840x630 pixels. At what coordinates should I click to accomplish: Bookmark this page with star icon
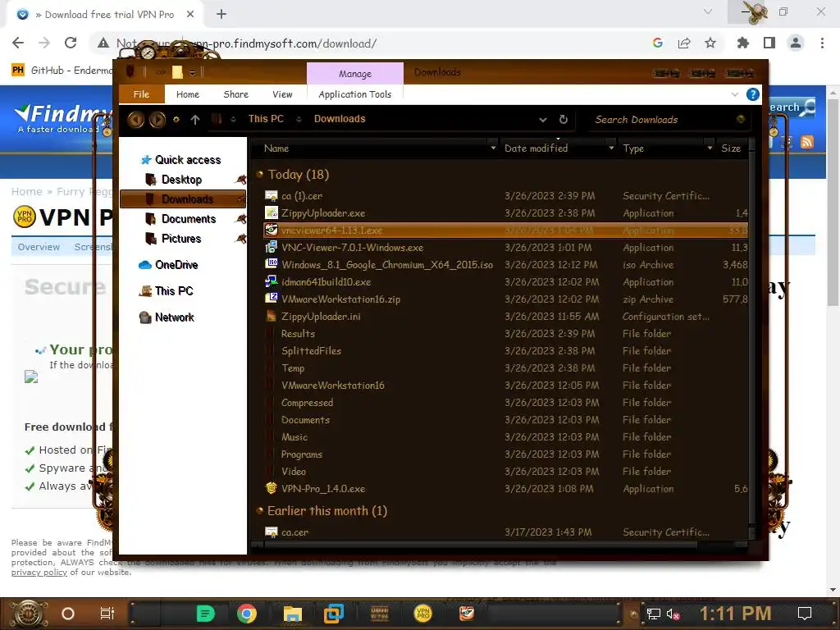(710, 43)
